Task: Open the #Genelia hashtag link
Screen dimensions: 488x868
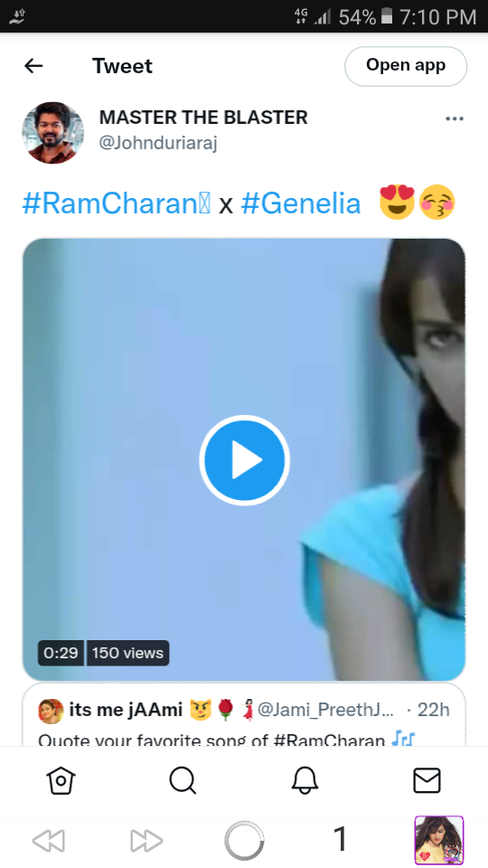Action: tap(301, 203)
